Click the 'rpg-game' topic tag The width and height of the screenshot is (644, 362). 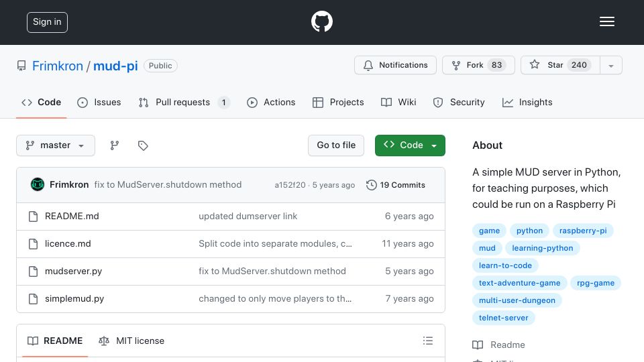click(x=596, y=283)
